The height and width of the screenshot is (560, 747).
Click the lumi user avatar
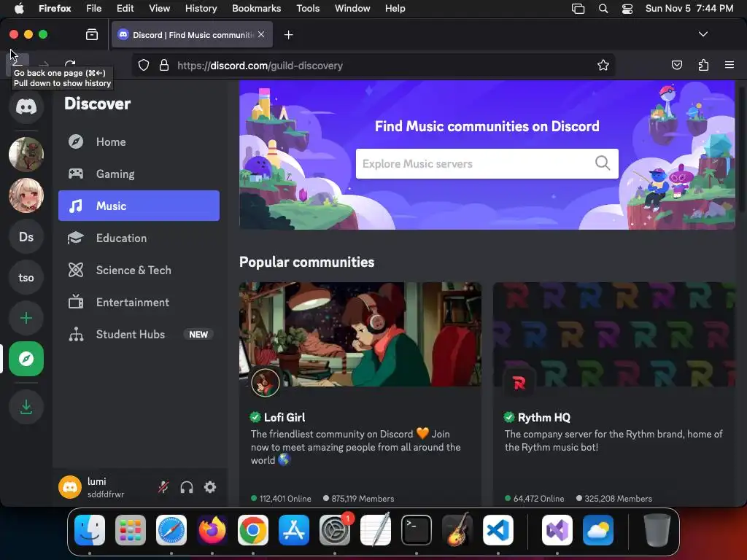pos(70,487)
